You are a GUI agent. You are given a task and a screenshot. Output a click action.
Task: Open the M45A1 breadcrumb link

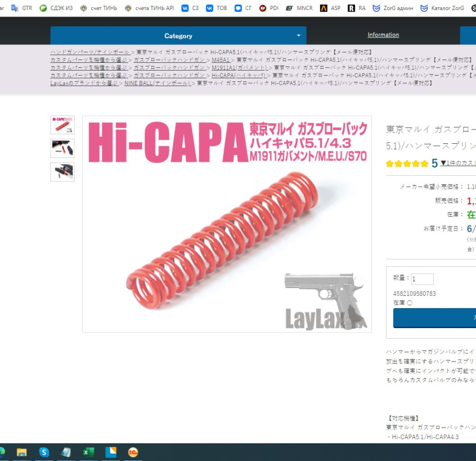(x=221, y=60)
